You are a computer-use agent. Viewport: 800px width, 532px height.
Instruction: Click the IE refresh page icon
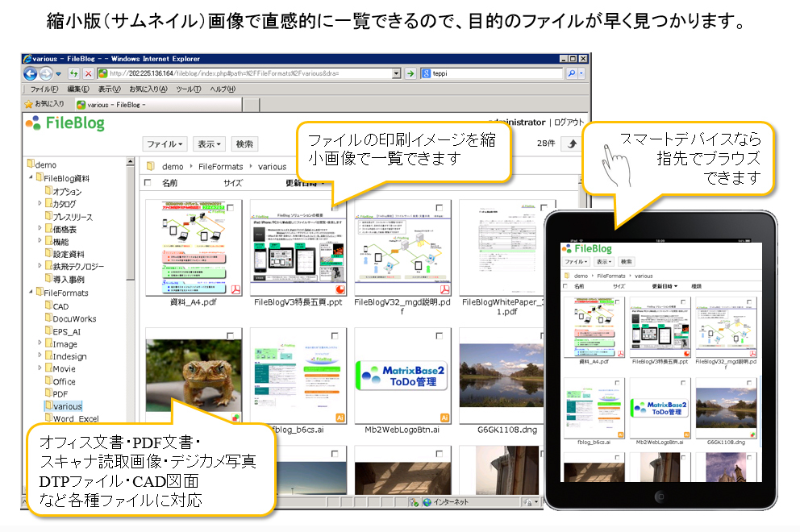(x=73, y=73)
